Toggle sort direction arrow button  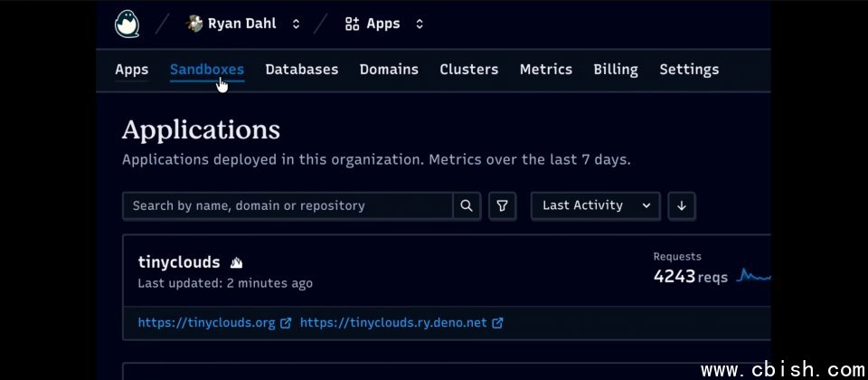(x=682, y=206)
